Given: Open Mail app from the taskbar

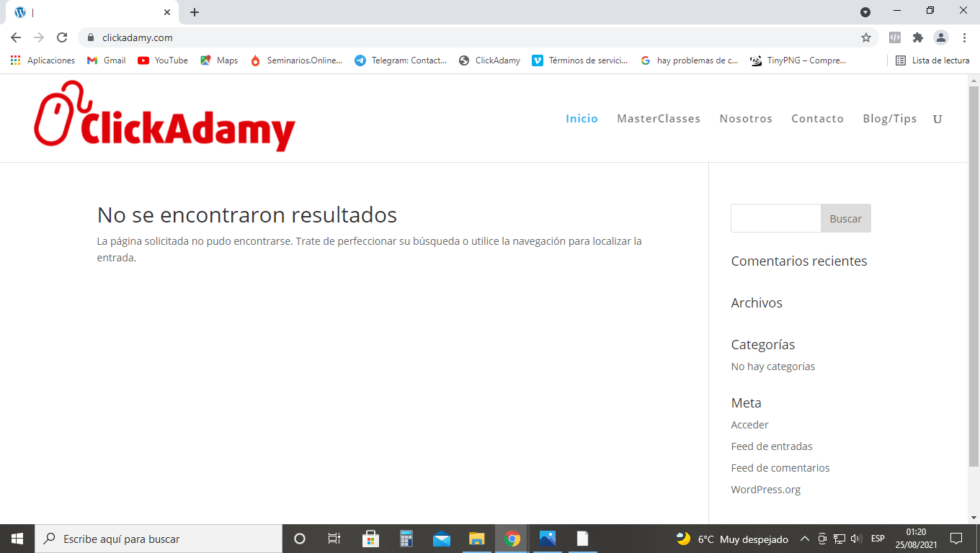Looking at the screenshot, I should click(x=442, y=539).
